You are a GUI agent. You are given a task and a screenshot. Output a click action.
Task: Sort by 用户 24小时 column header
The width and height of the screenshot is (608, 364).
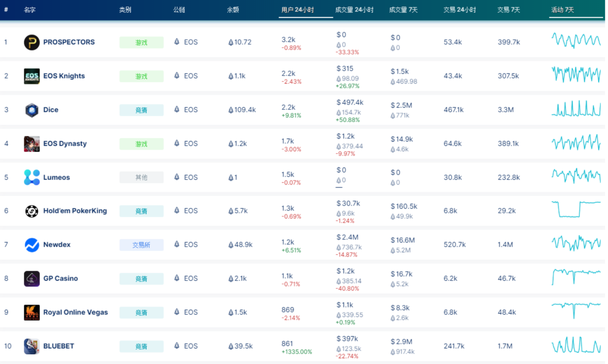298,10
